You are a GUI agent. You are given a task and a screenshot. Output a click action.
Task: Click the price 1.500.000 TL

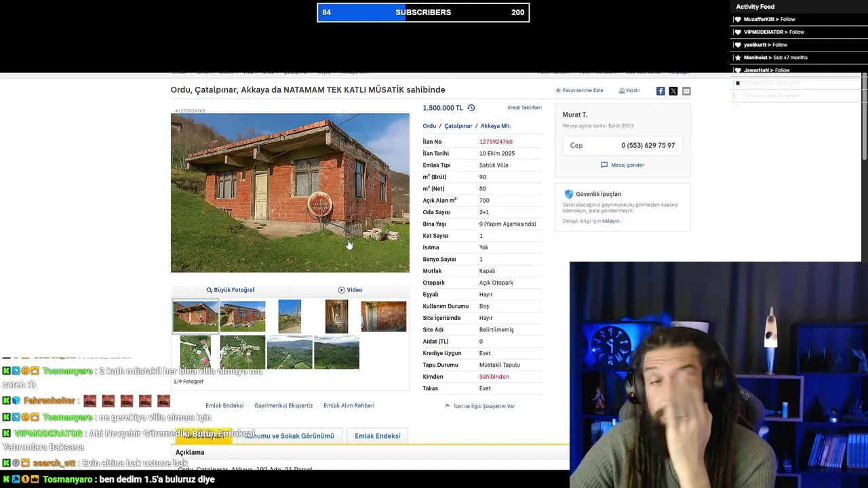point(443,108)
